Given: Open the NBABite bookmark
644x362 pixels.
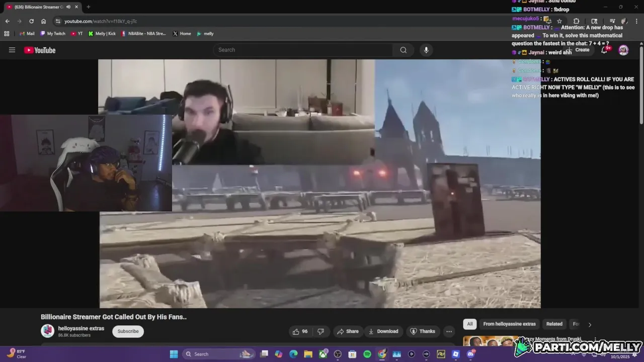Looking at the screenshot, I should pyautogui.click(x=144, y=34).
